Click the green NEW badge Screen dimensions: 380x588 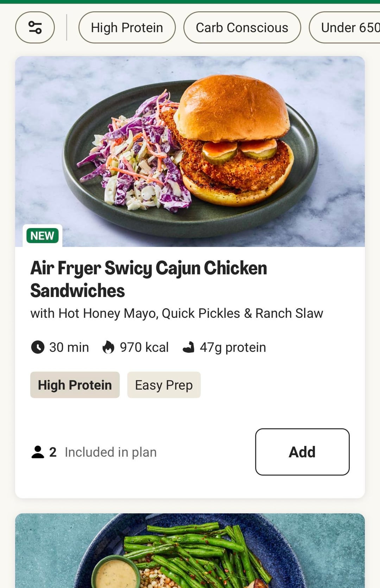point(42,235)
